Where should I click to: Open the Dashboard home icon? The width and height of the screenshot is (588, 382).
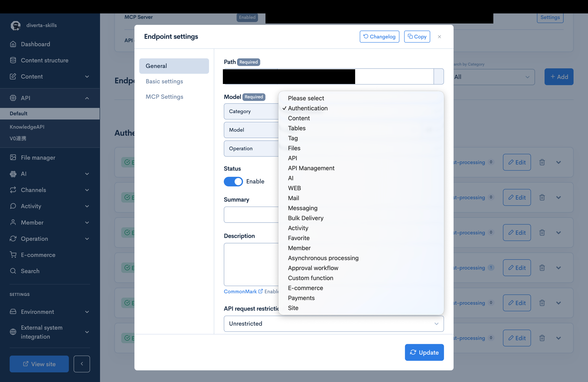(x=13, y=44)
